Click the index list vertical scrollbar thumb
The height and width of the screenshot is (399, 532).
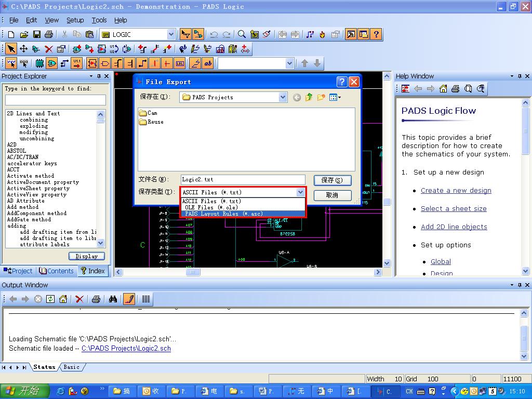[100, 121]
